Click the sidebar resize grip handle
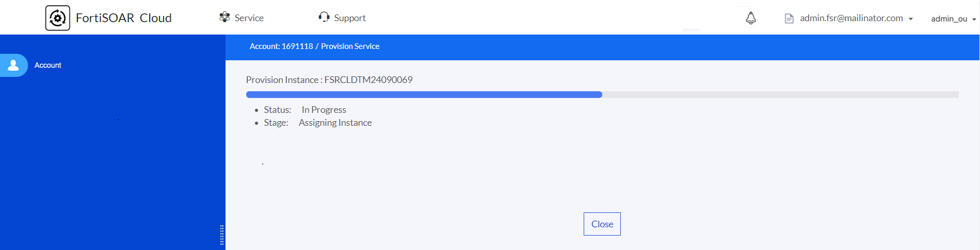This screenshot has height=250, width=980. coord(222,235)
